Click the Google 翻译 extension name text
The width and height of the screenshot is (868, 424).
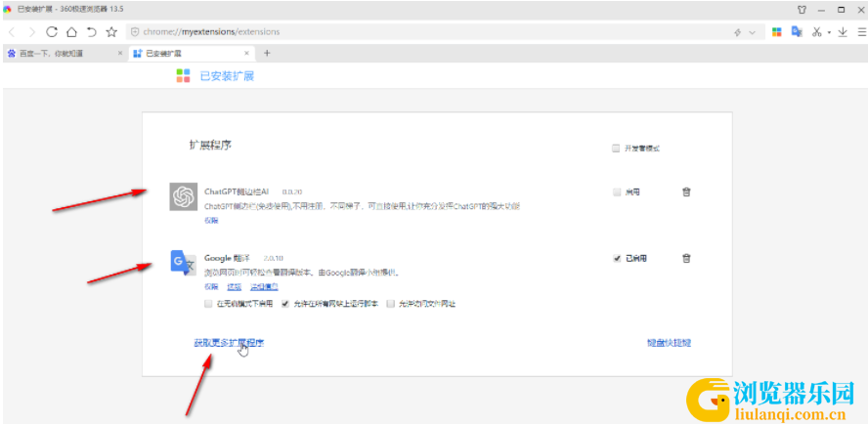227,258
